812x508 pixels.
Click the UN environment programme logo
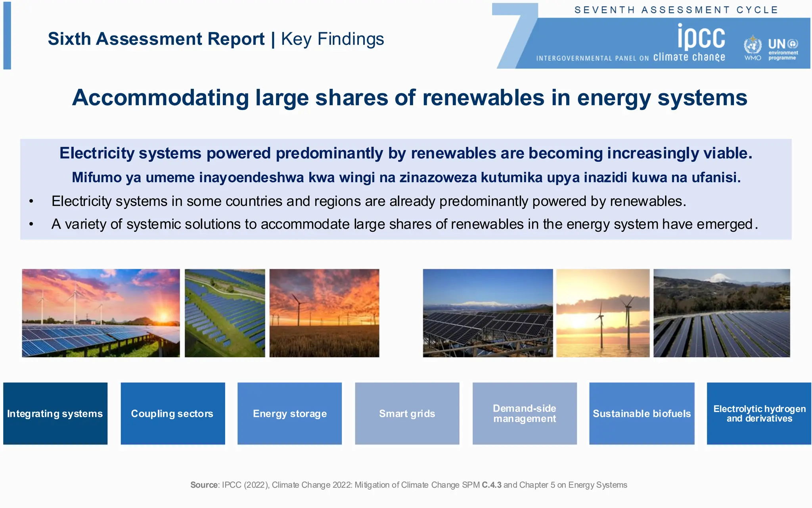(783, 49)
